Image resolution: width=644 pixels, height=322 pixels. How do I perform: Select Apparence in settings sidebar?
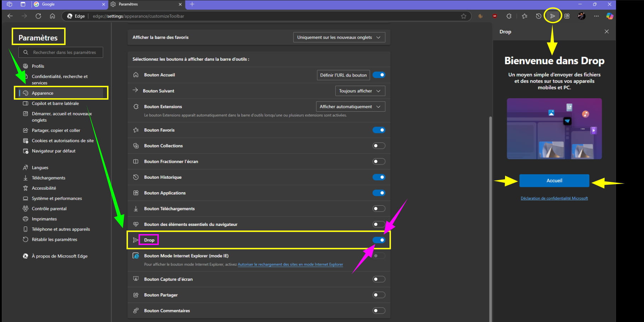pos(61,93)
